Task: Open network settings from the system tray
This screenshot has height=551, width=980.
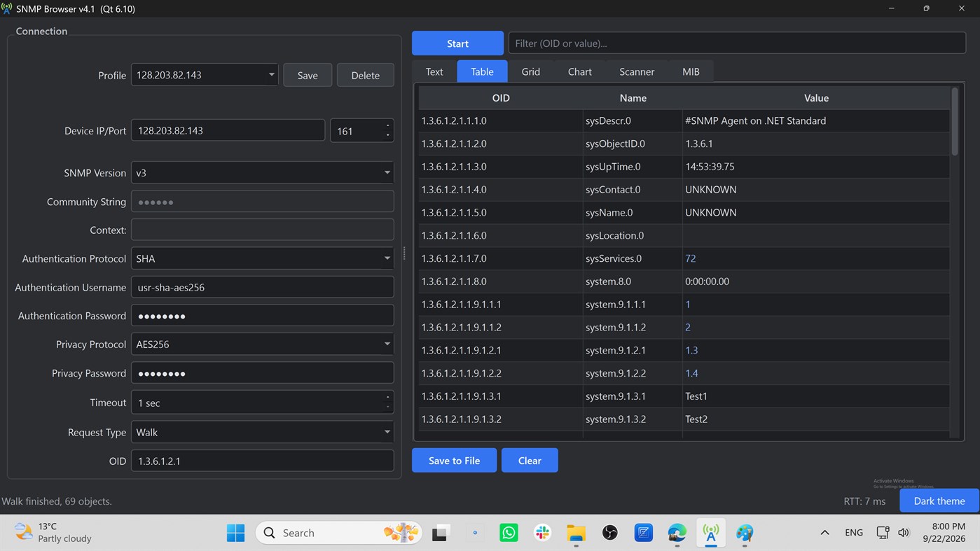Action: click(883, 533)
